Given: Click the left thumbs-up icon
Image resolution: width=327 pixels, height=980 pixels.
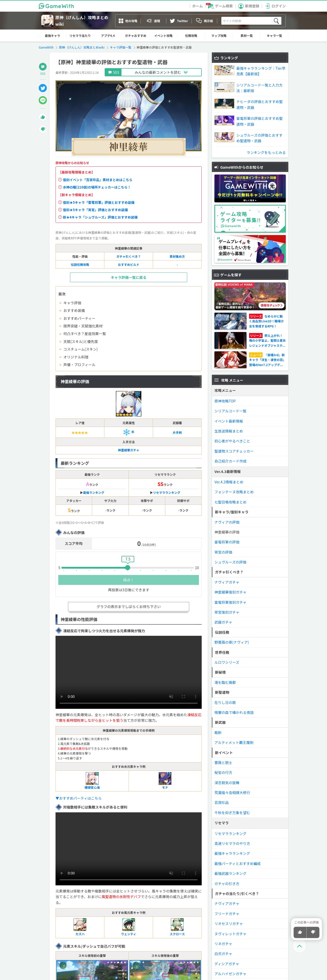Looking at the screenshot, I should (x=43, y=117).
